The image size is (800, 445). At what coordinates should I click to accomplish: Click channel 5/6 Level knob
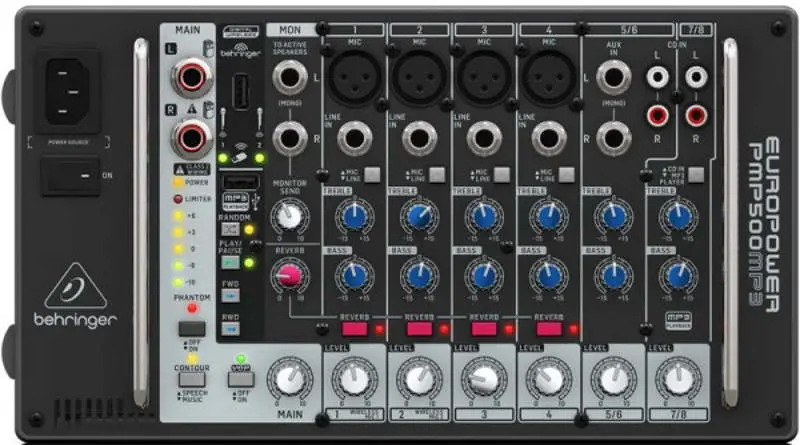pyautogui.click(x=614, y=380)
